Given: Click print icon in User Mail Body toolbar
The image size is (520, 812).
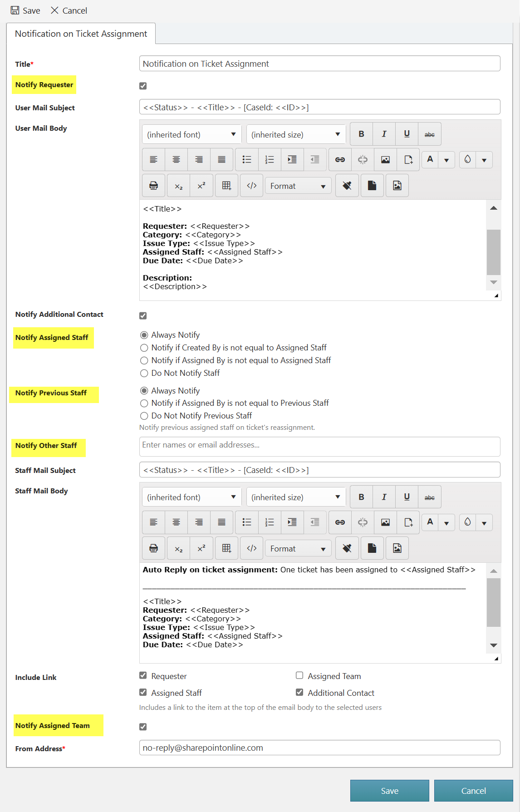Looking at the screenshot, I should [154, 186].
